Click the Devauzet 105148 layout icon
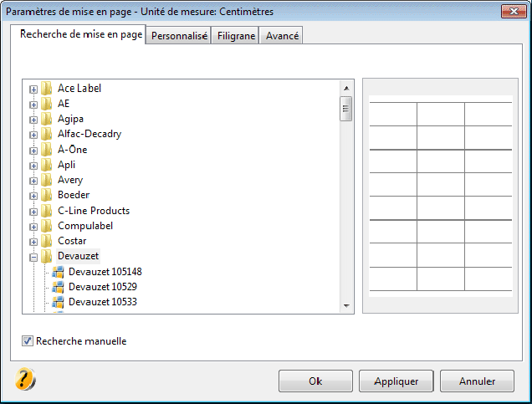 pos(58,272)
